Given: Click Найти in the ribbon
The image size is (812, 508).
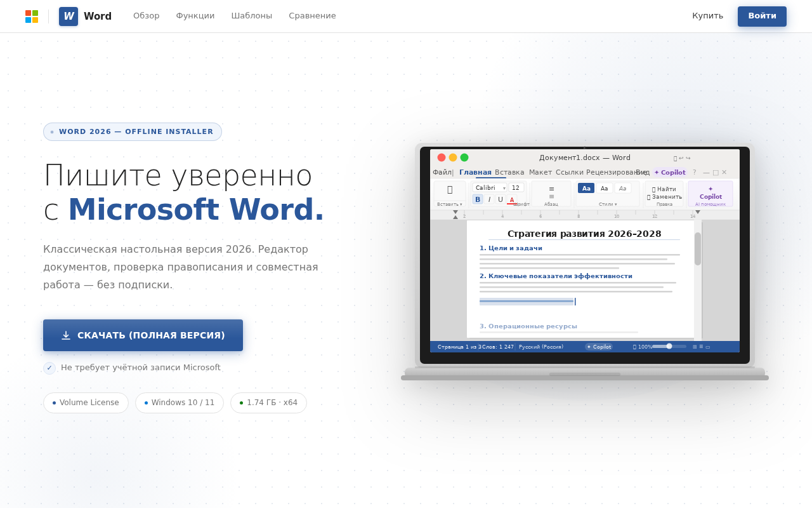Looking at the screenshot, I should tap(664, 189).
